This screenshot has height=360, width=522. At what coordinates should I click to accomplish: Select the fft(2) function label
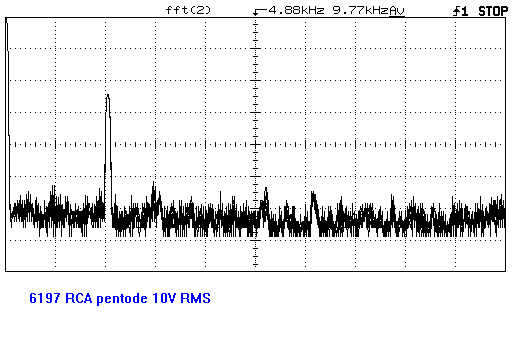pos(188,10)
